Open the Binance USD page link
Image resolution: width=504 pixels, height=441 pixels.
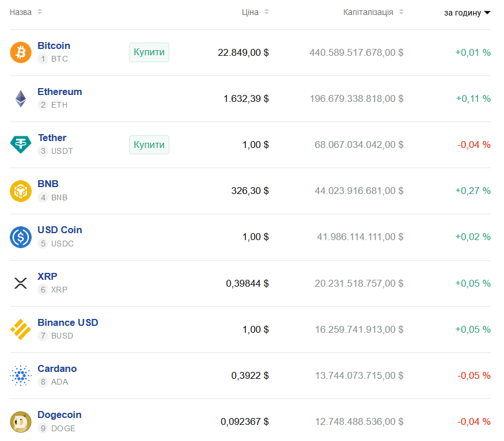point(68,322)
